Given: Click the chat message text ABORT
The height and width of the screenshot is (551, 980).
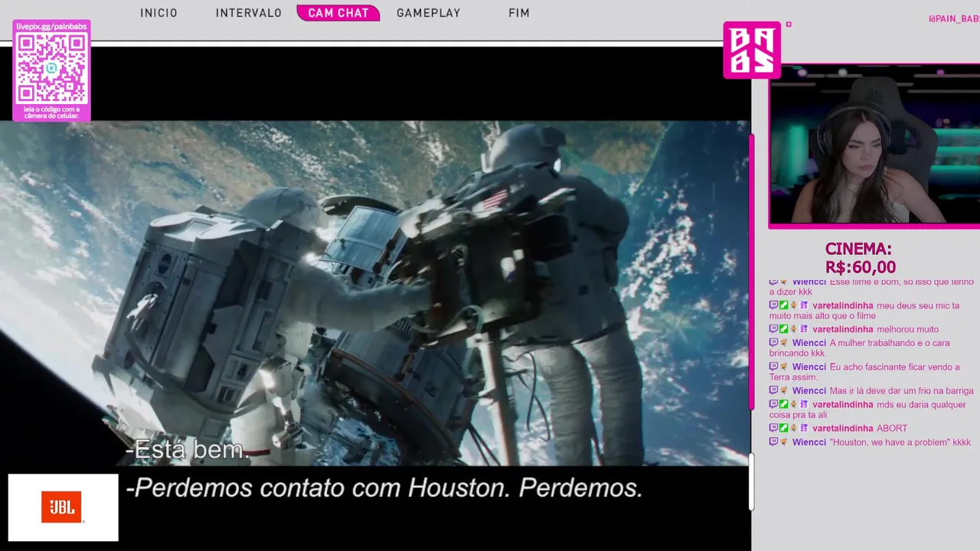Looking at the screenshot, I should coord(892,429).
